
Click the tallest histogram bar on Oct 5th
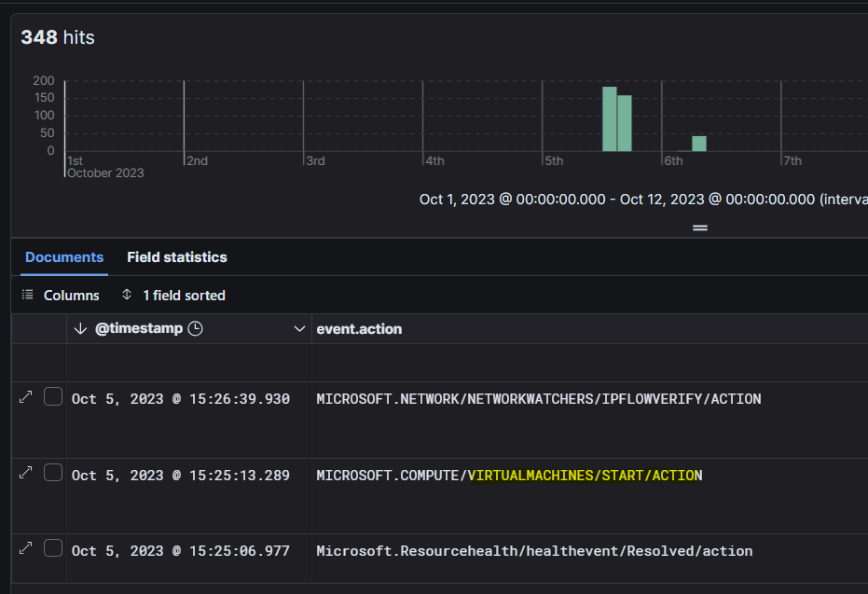click(x=610, y=119)
